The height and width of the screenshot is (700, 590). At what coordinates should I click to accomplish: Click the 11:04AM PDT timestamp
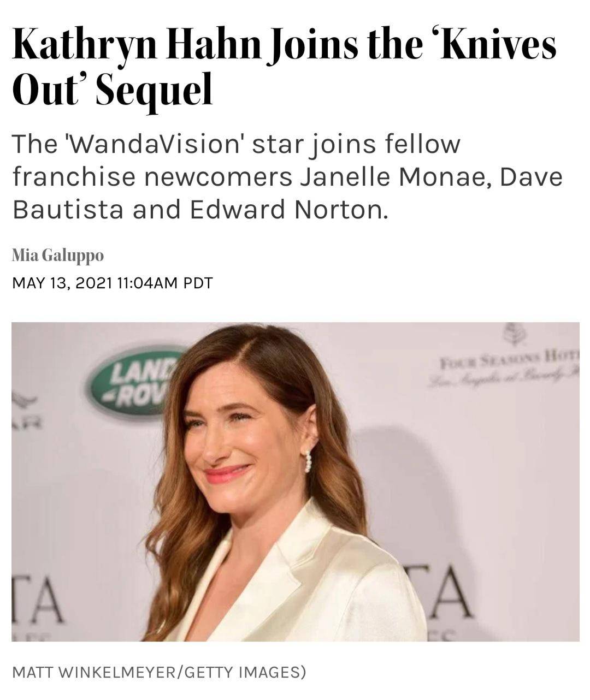point(164,283)
